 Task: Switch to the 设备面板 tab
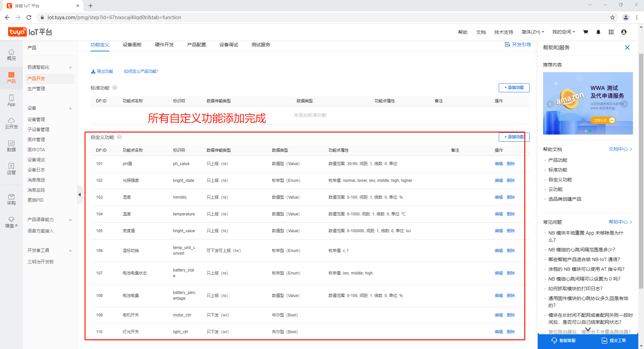click(x=132, y=45)
